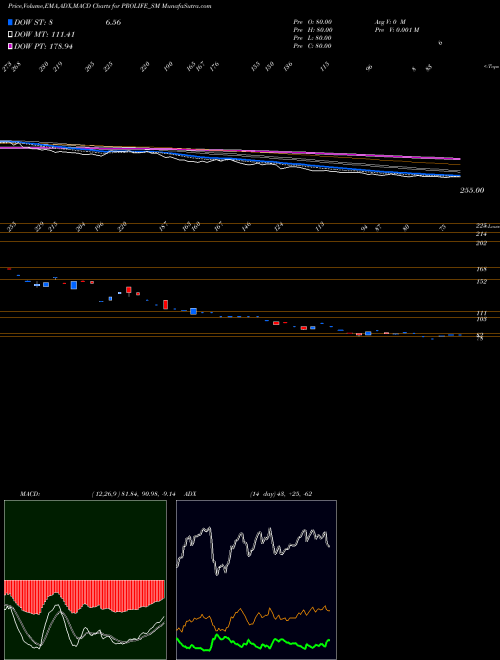The width and height of the screenshot is (500, 660).
Task: Select the 'DOW ST: 8' legend text
Action: pyautogui.click(x=35, y=22)
